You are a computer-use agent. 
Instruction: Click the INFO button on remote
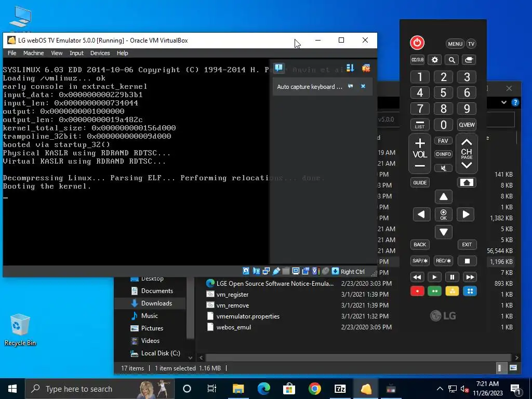(x=443, y=154)
